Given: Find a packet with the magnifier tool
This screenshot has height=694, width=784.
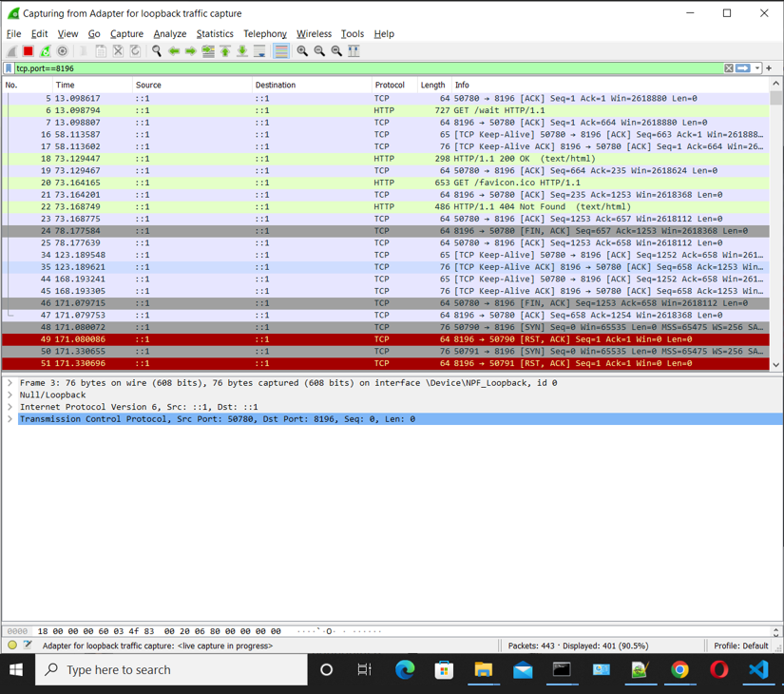Looking at the screenshot, I should (x=157, y=51).
